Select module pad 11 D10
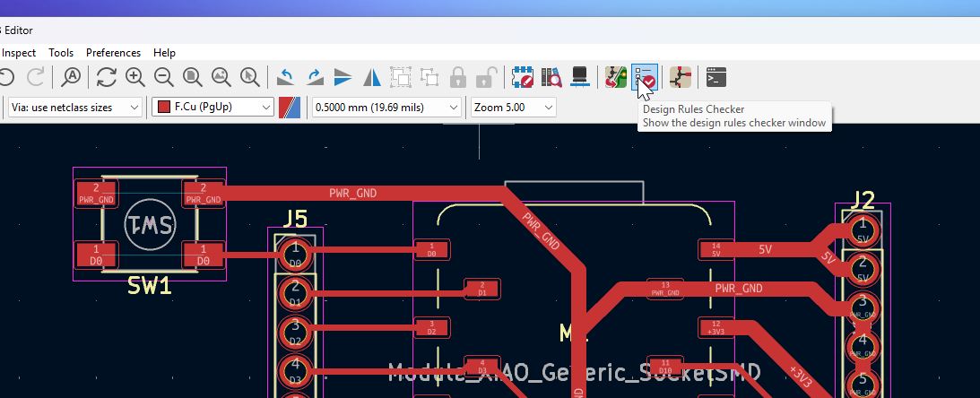 pyautogui.click(x=665, y=366)
